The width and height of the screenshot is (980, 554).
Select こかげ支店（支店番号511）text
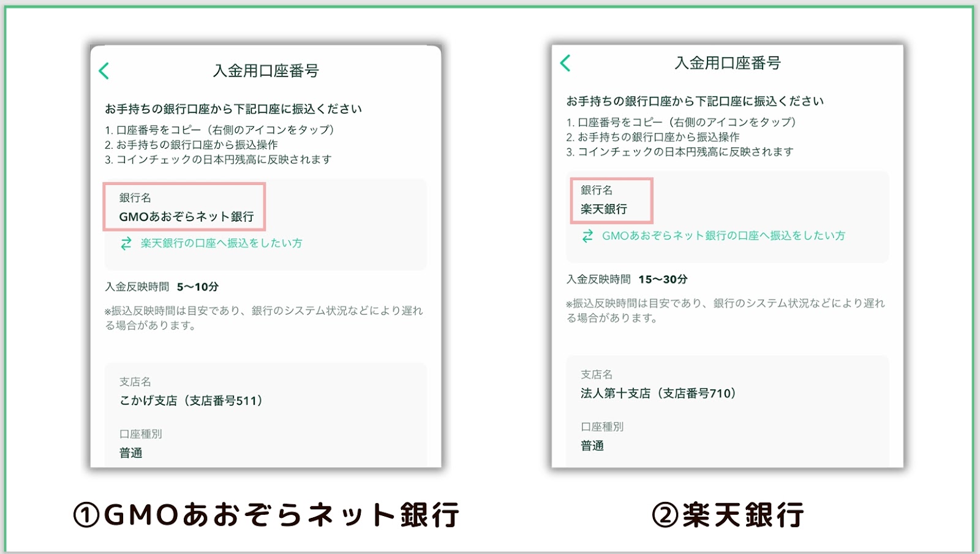click(191, 401)
